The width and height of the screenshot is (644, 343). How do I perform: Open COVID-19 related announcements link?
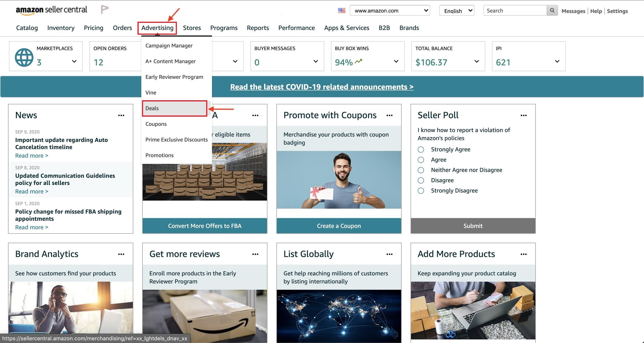[x=322, y=87]
